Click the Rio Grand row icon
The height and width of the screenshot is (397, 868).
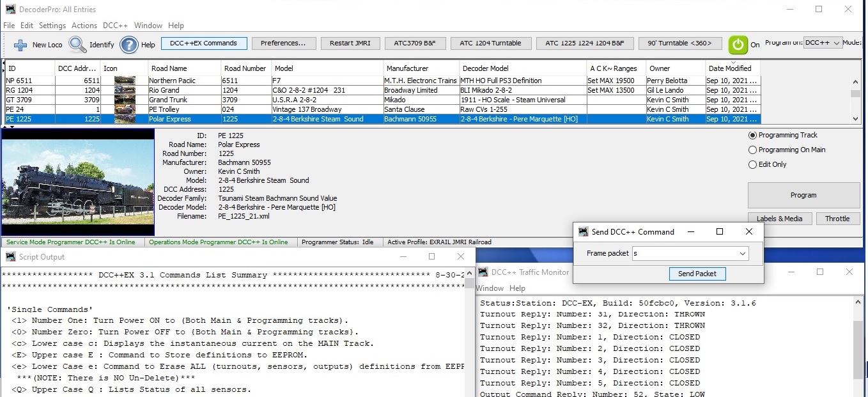125,90
